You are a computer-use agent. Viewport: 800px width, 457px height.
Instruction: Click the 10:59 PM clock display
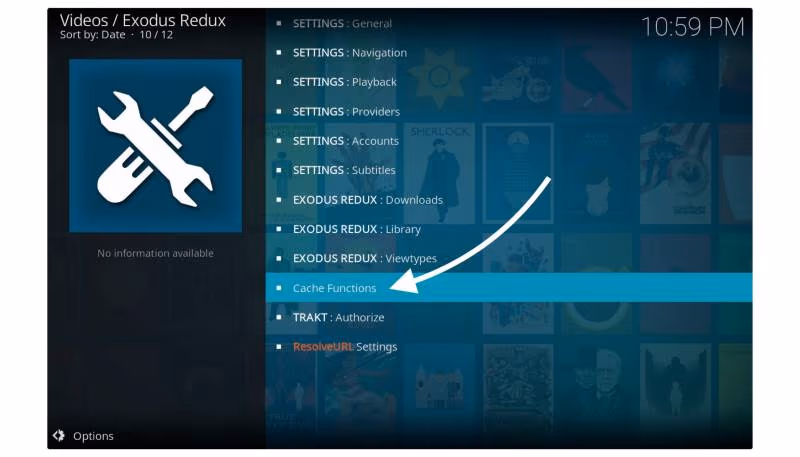click(x=692, y=27)
